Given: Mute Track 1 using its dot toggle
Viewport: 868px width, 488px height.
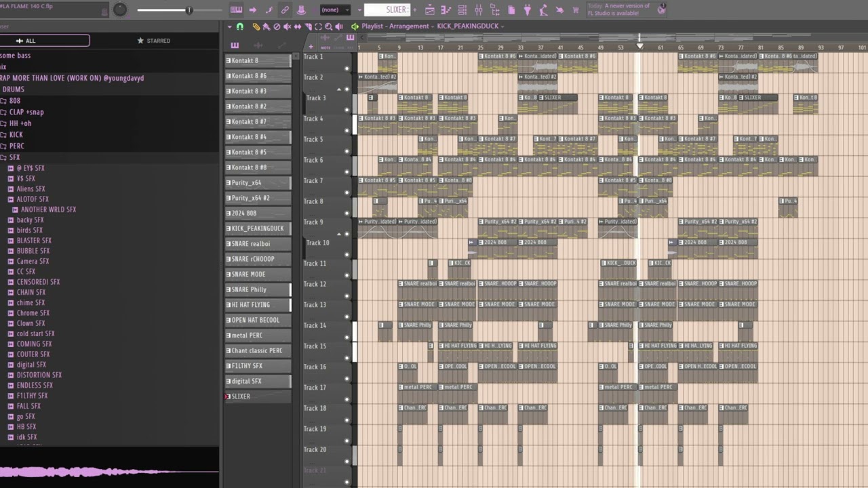Looking at the screenshot, I should [347, 68].
